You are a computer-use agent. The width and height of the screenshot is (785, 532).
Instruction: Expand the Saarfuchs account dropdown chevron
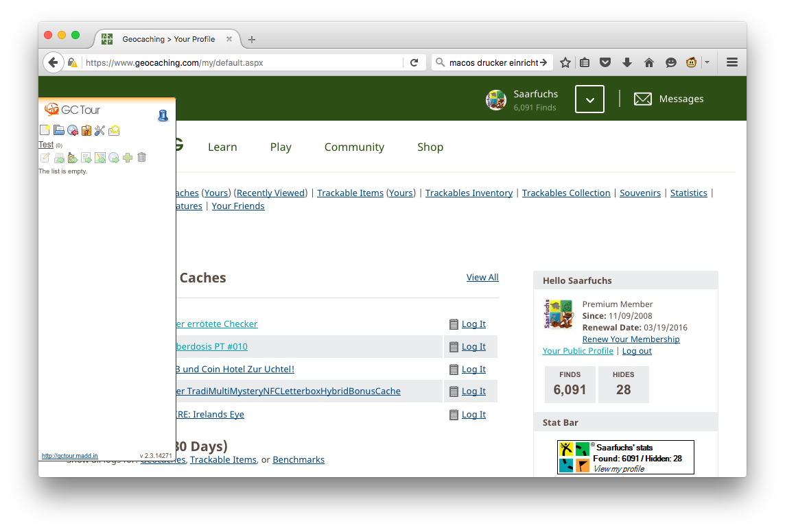[x=589, y=99]
